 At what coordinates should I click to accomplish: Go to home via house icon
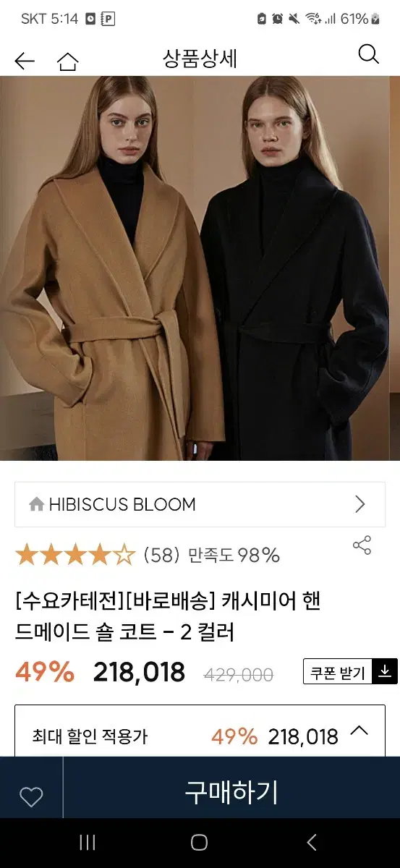point(68,61)
